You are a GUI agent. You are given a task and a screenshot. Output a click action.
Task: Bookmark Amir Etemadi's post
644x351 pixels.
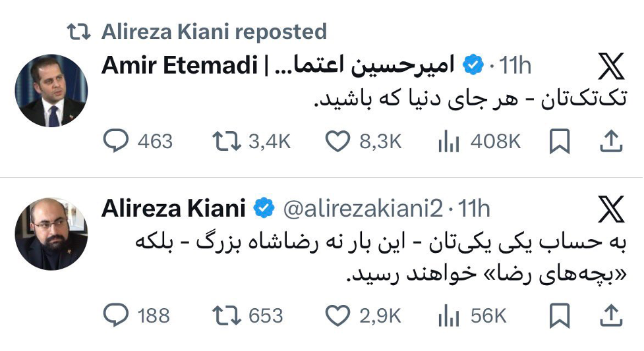[x=559, y=141]
